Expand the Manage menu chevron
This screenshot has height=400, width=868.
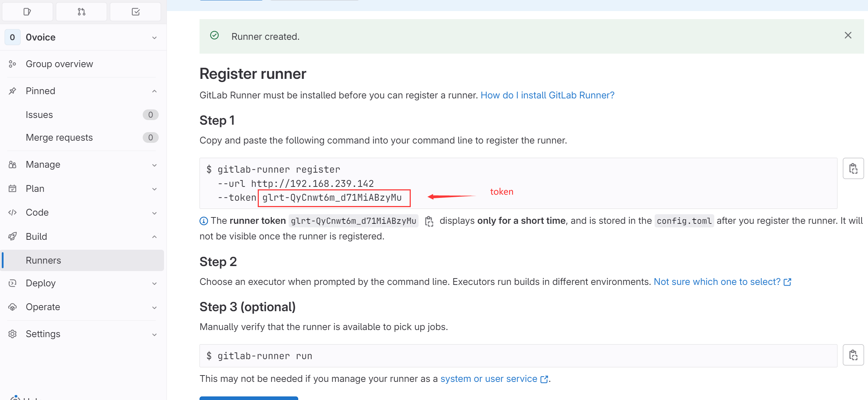coord(154,165)
